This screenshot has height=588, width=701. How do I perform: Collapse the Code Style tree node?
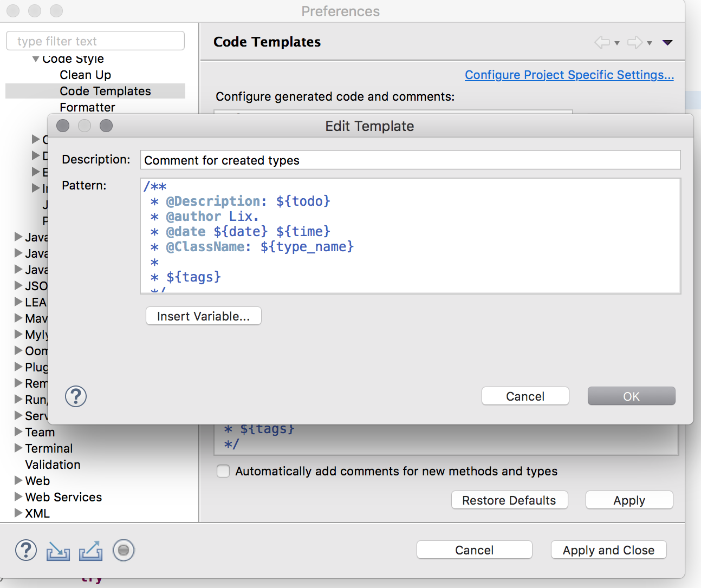tap(35, 59)
